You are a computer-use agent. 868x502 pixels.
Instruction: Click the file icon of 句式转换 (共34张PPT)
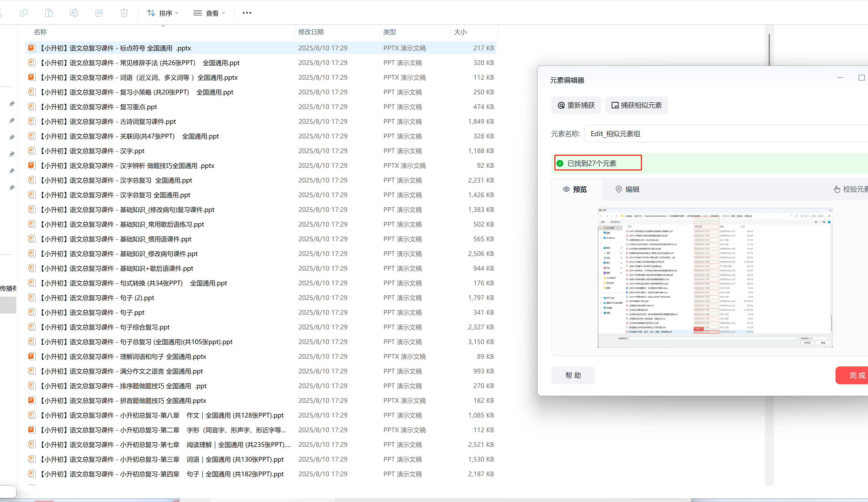32,283
